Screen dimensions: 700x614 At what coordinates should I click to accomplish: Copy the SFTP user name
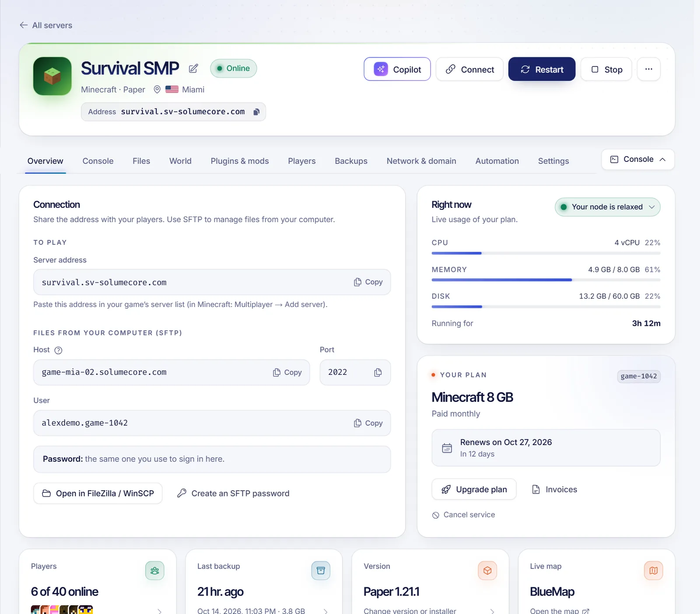368,423
